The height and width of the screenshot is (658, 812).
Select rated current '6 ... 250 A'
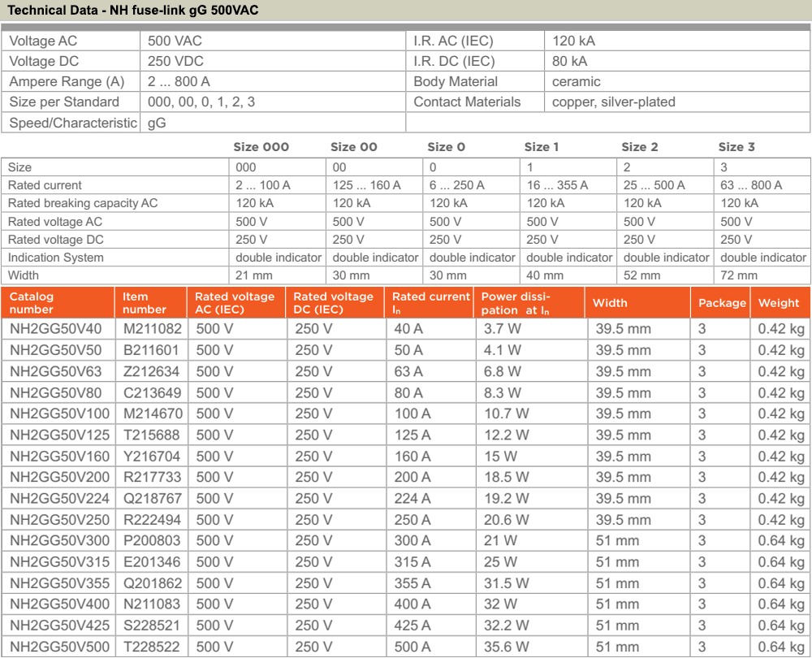pos(456,185)
